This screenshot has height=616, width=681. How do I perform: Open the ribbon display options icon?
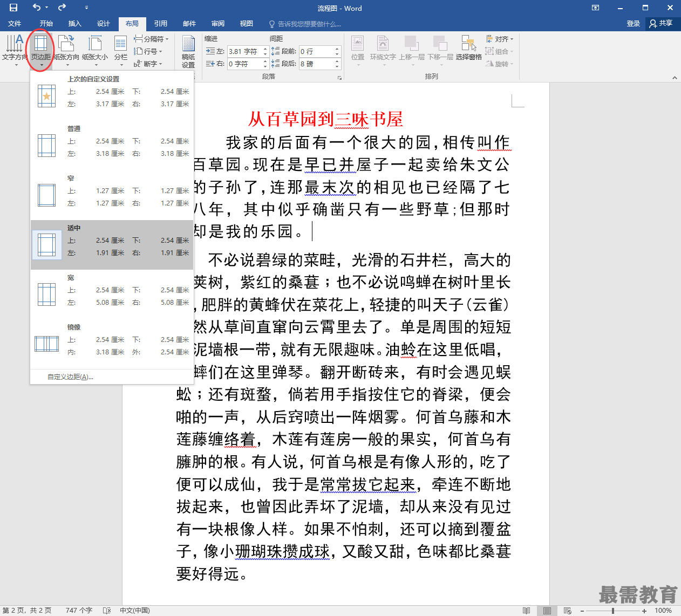point(595,8)
